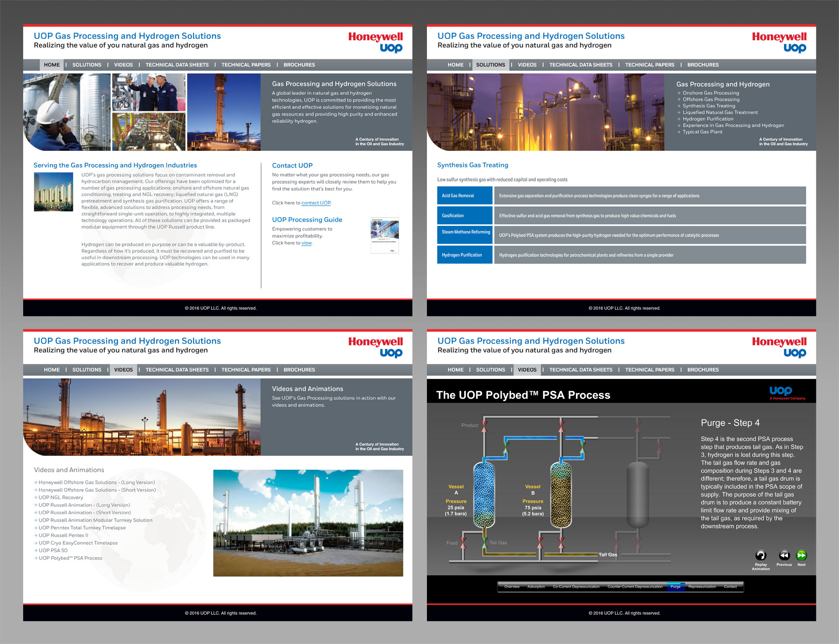
Task: Click the storage tanks thumbnail beside article
Action: (53, 192)
